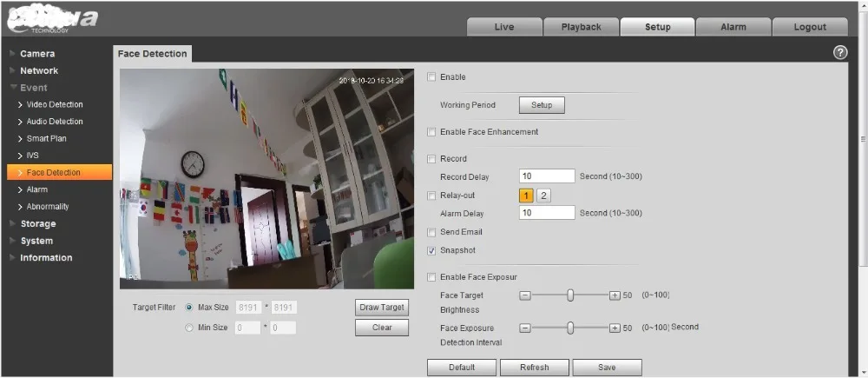
Task: Click the Min Size height field
Action: tap(284, 328)
